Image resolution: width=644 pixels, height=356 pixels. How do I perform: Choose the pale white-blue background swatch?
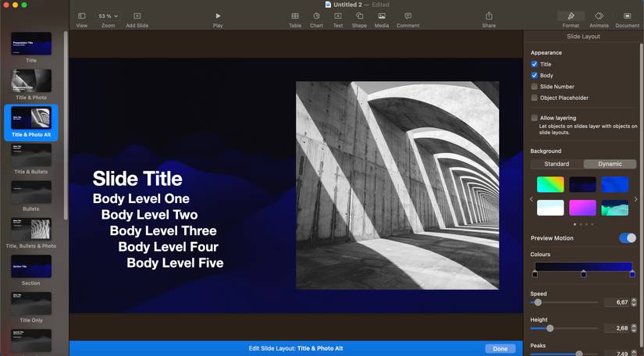pyautogui.click(x=550, y=208)
